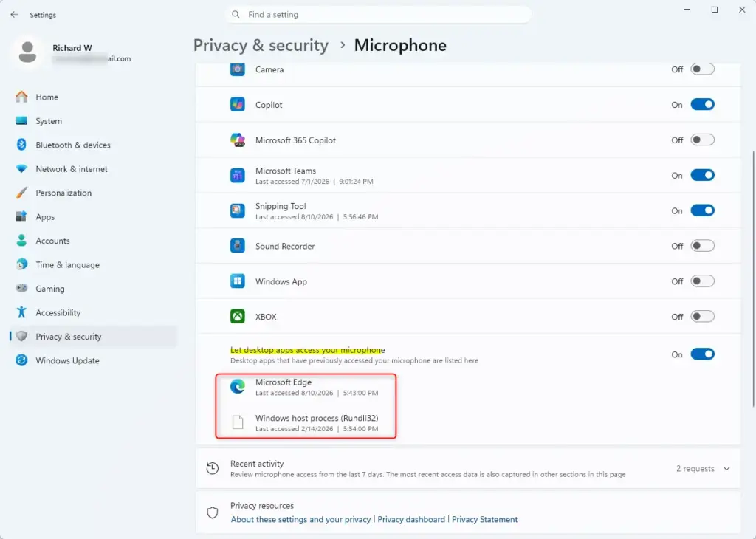Select Bluetooth & devices category
This screenshot has height=539, width=756.
coord(94,145)
